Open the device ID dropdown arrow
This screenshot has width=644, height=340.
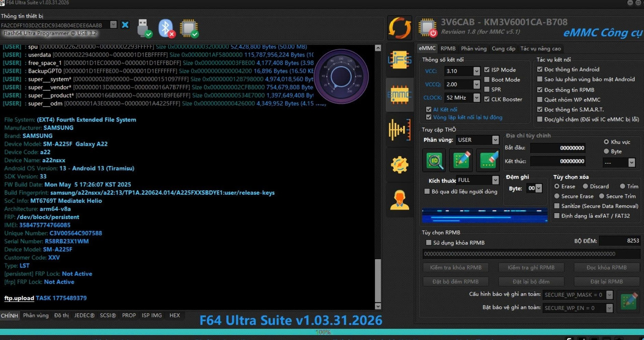[113, 25]
